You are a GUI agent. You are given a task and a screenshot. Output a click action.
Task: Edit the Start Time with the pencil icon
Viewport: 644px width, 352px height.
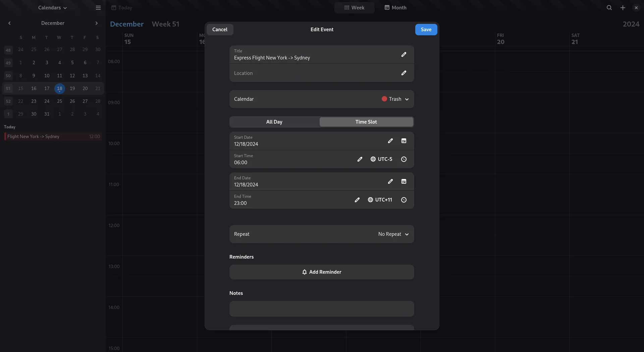(x=360, y=159)
